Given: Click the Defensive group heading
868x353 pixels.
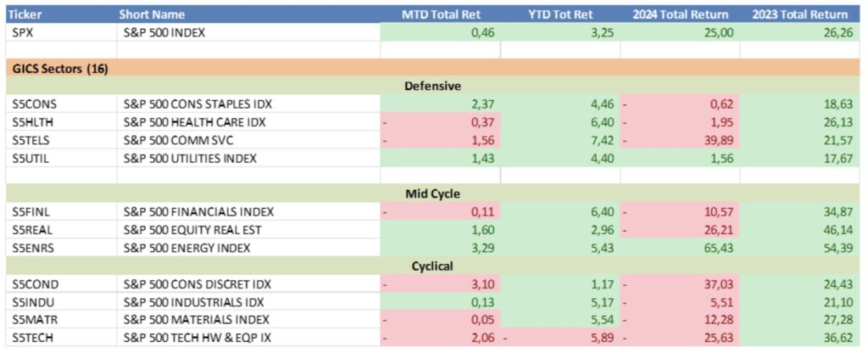Looking at the screenshot, I should tap(432, 86).
